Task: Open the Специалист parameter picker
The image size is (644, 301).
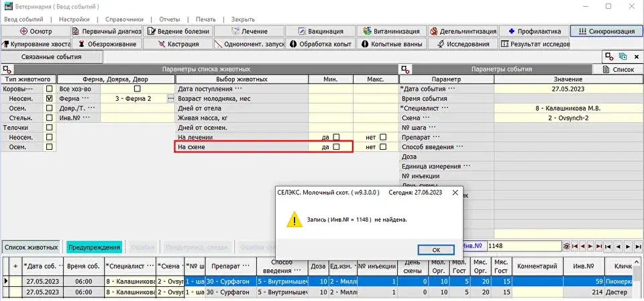Action: coord(444,108)
